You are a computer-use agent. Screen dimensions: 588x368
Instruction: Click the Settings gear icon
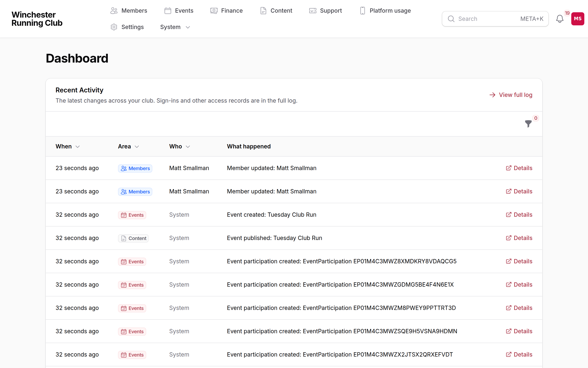[x=114, y=27]
